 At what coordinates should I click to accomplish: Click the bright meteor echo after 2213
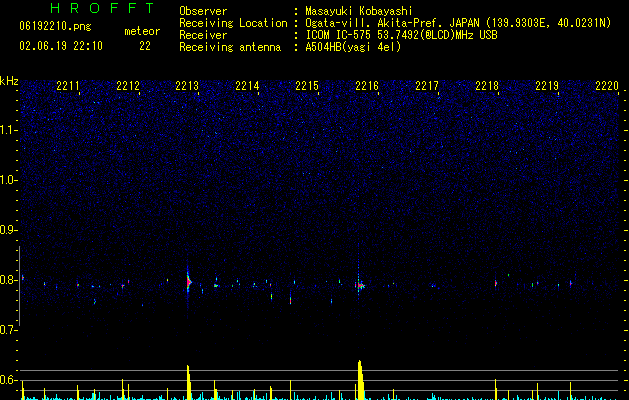(x=188, y=282)
